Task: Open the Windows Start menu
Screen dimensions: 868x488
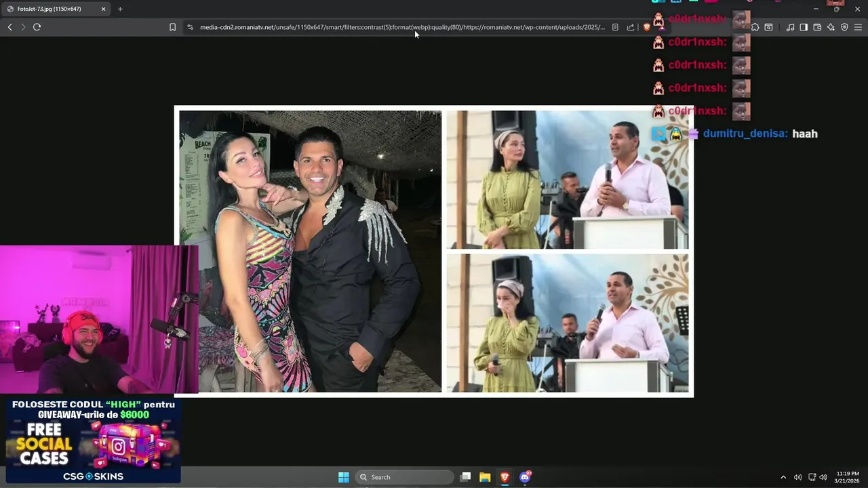Action: (344, 477)
